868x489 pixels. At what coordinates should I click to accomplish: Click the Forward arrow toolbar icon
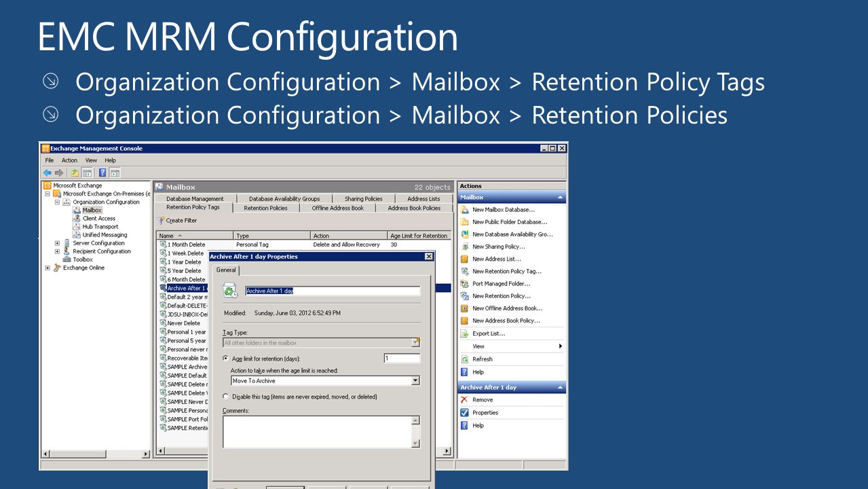[x=58, y=173]
